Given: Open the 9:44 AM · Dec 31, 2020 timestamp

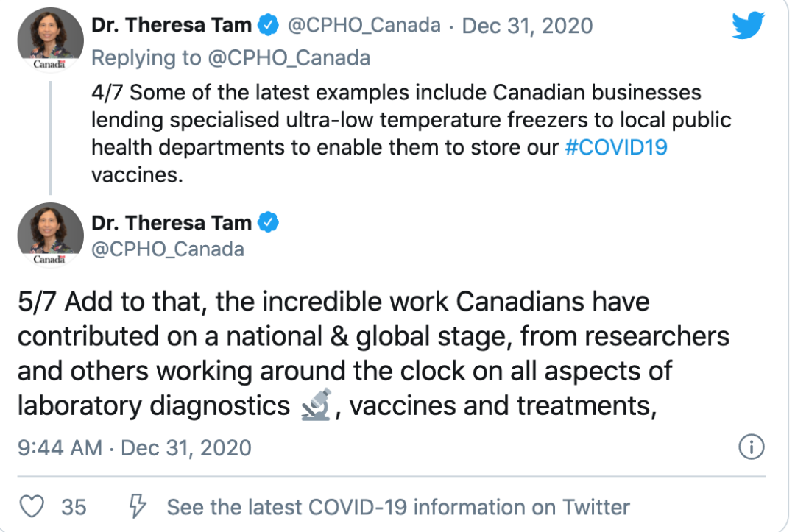Looking at the screenshot, I should pyautogui.click(x=135, y=448).
